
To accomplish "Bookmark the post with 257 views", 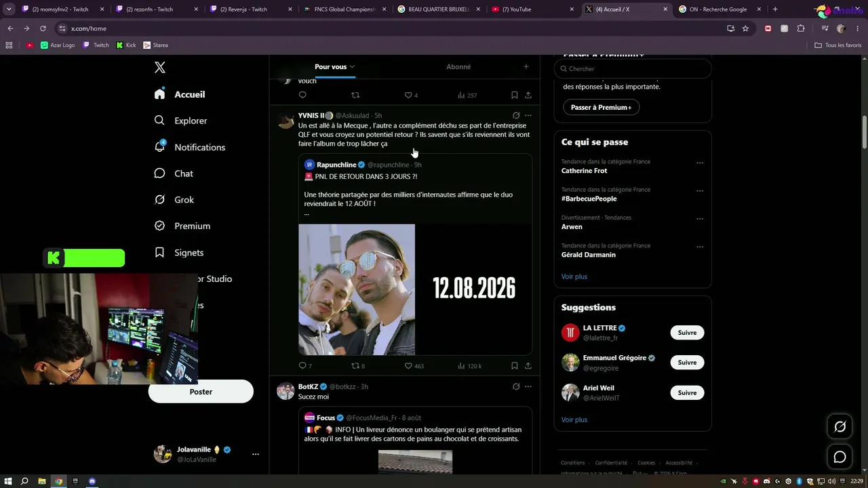I will (x=515, y=95).
